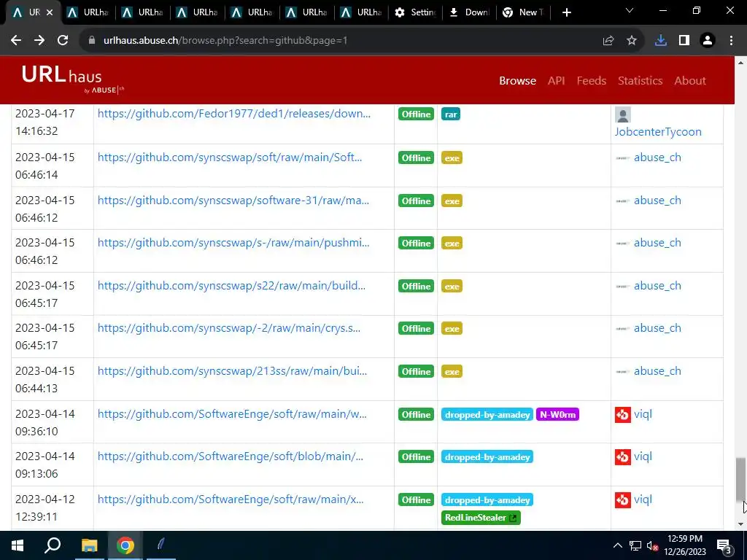Click the share page icon in address bar
747x560 pixels.
tap(608, 41)
